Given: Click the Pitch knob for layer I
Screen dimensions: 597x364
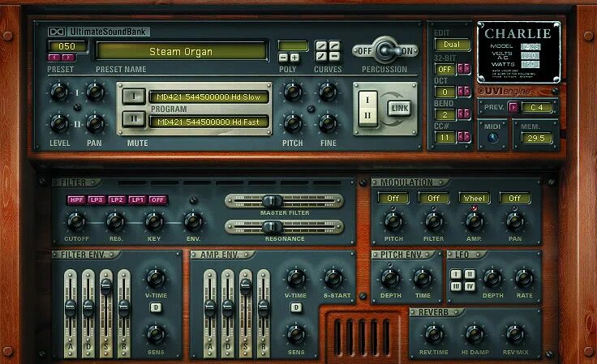Looking at the screenshot, I should pyautogui.click(x=292, y=92).
